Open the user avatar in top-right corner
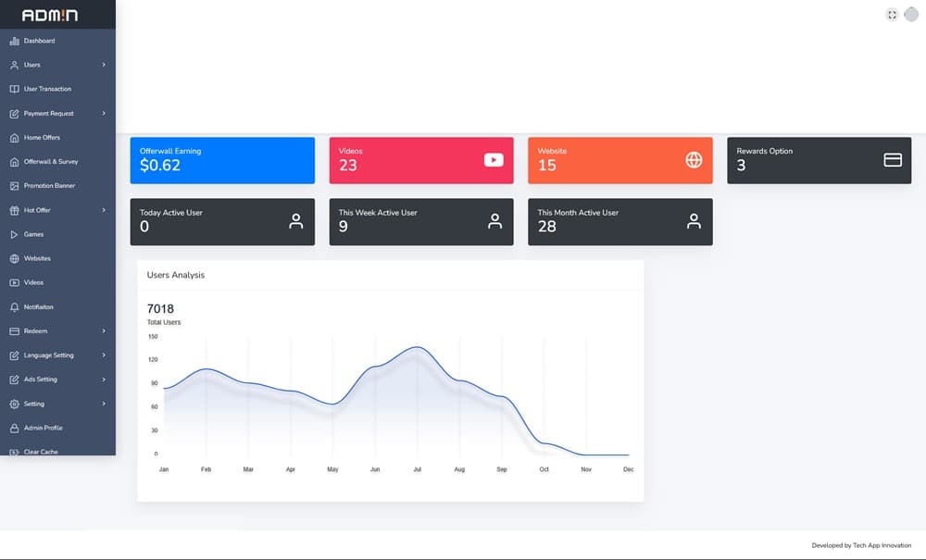The height and width of the screenshot is (560, 926). (x=911, y=14)
